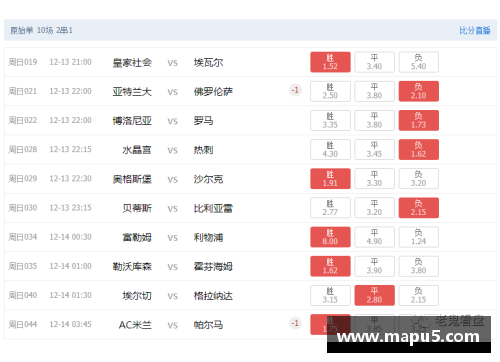Toggle 胜 1.52 for 皇家社会 match
500x362 pixels.
tap(330, 62)
